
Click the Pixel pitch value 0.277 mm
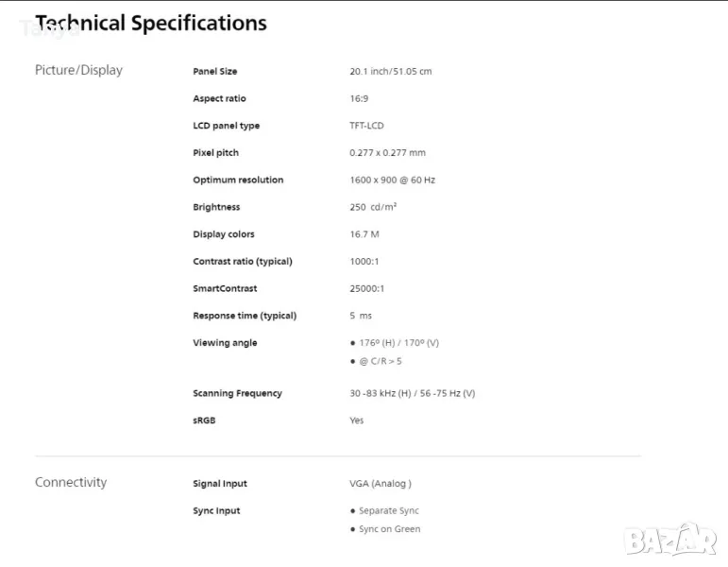coord(387,153)
